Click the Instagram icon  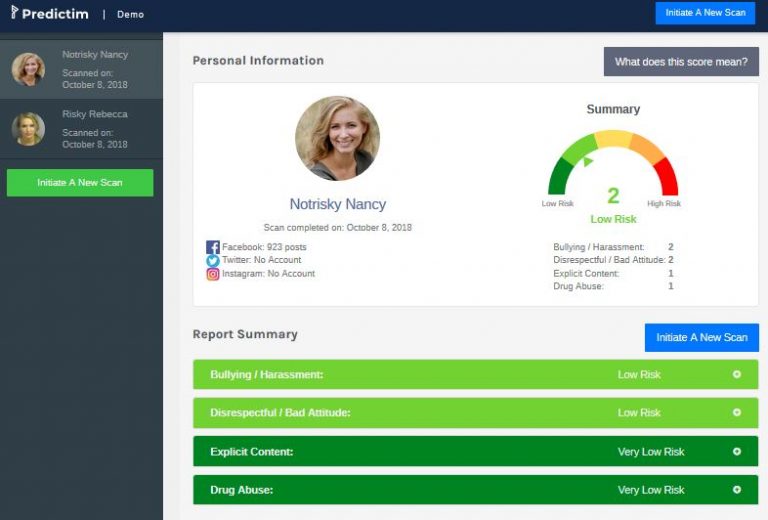coord(213,274)
